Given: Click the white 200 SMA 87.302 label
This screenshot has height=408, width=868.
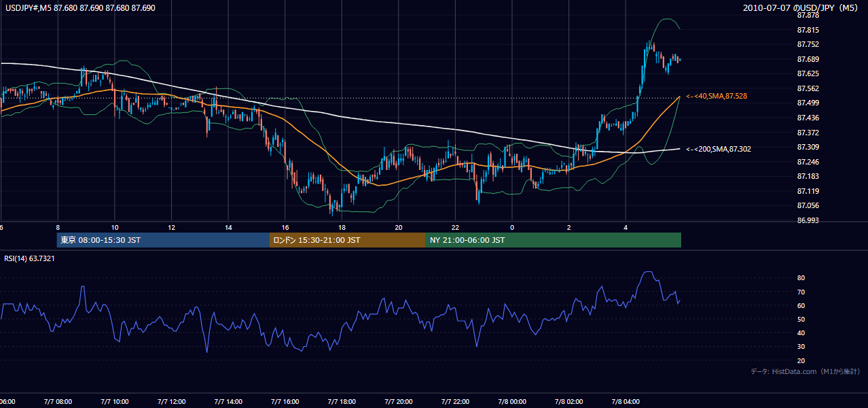Looking at the screenshot, I should point(719,149).
